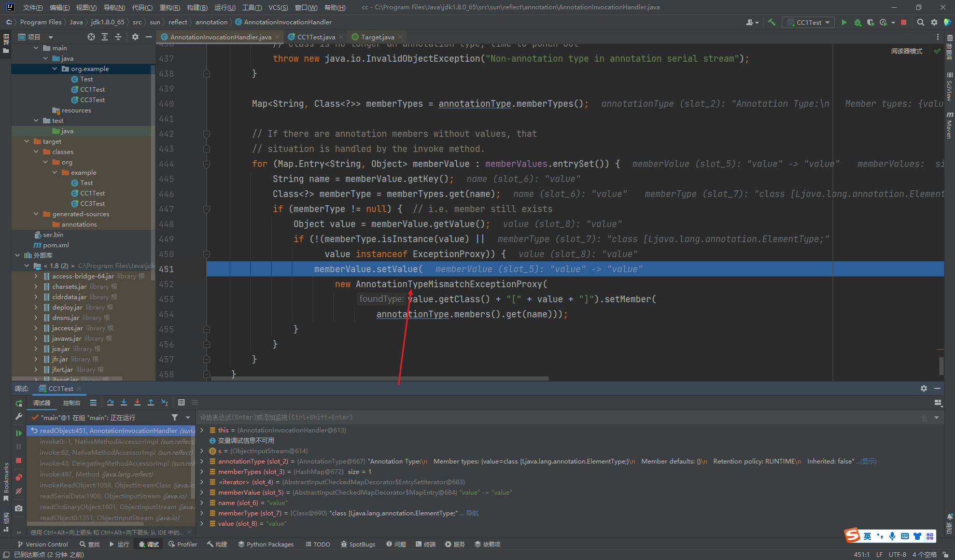Open Evaluate Expression calculator icon
The width and height of the screenshot is (955, 560).
click(x=181, y=402)
